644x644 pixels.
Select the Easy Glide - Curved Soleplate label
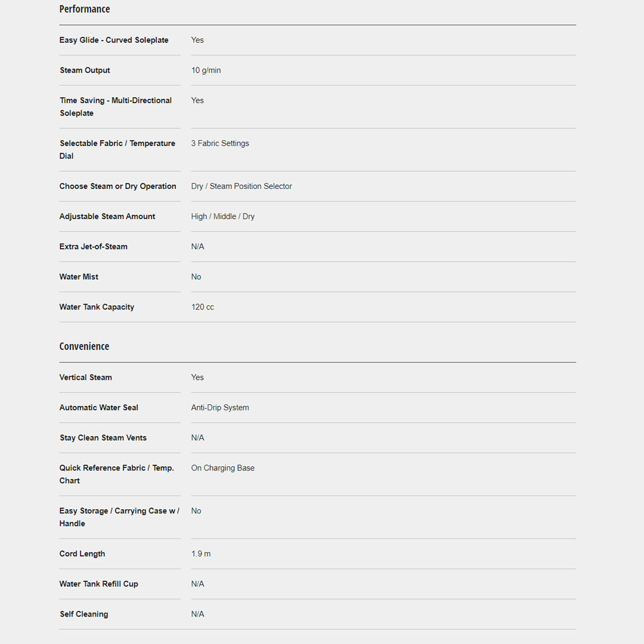[x=114, y=40]
